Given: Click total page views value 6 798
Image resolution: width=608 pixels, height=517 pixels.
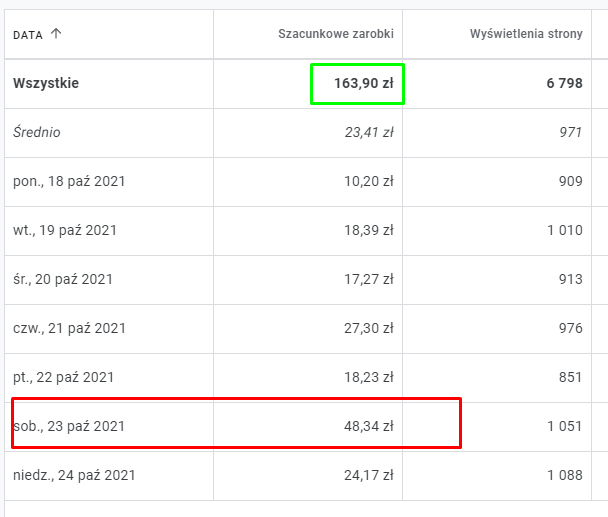Looking at the screenshot, I should pyautogui.click(x=564, y=83).
